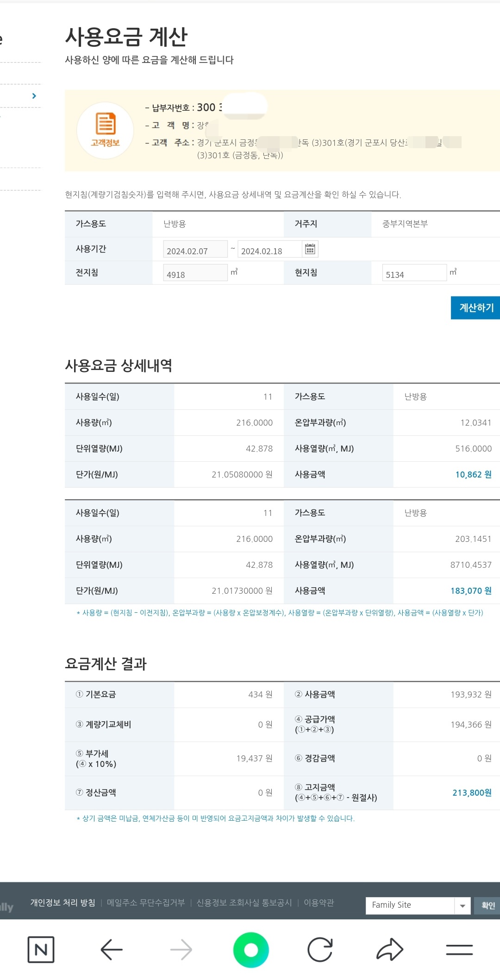
Task: Click the 계산하기 button
Action: (475, 308)
